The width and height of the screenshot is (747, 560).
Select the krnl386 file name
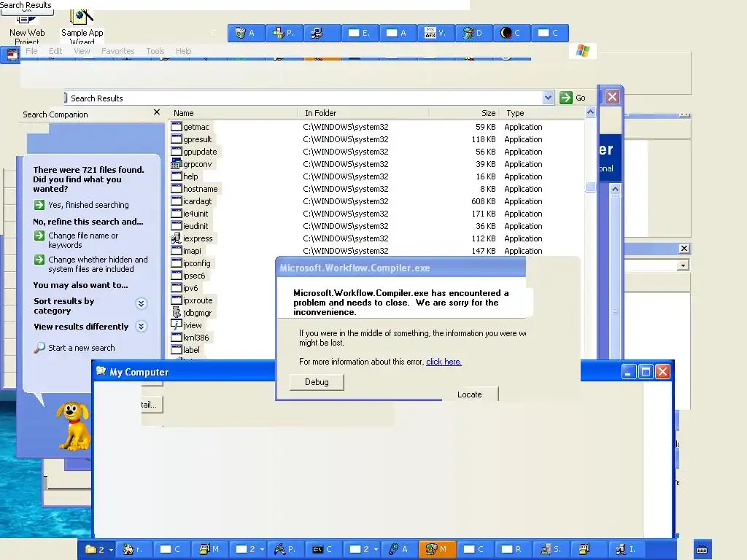(x=196, y=337)
